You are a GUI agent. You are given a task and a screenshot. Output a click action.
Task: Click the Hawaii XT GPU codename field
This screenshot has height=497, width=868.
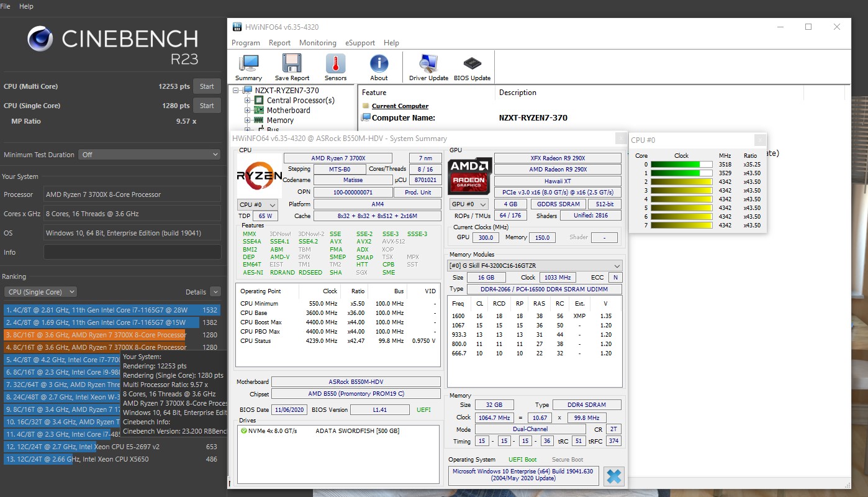pos(558,181)
